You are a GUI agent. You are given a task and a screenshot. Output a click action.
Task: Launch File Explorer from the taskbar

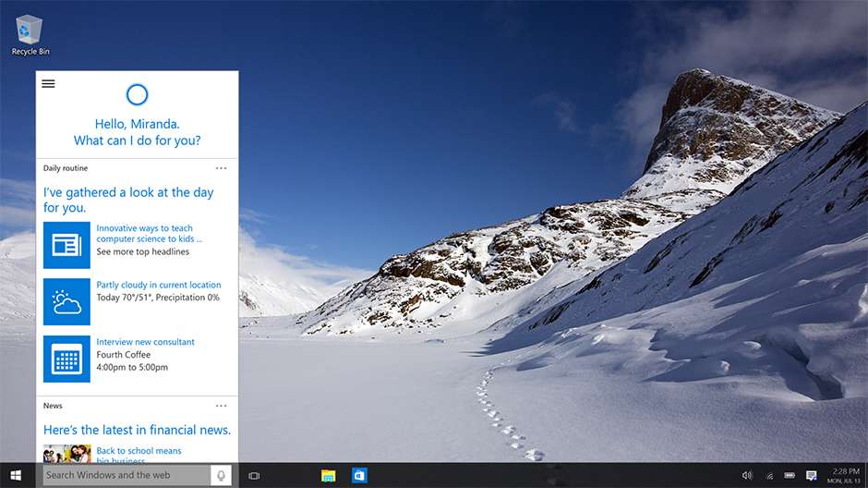(x=328, y=475)
